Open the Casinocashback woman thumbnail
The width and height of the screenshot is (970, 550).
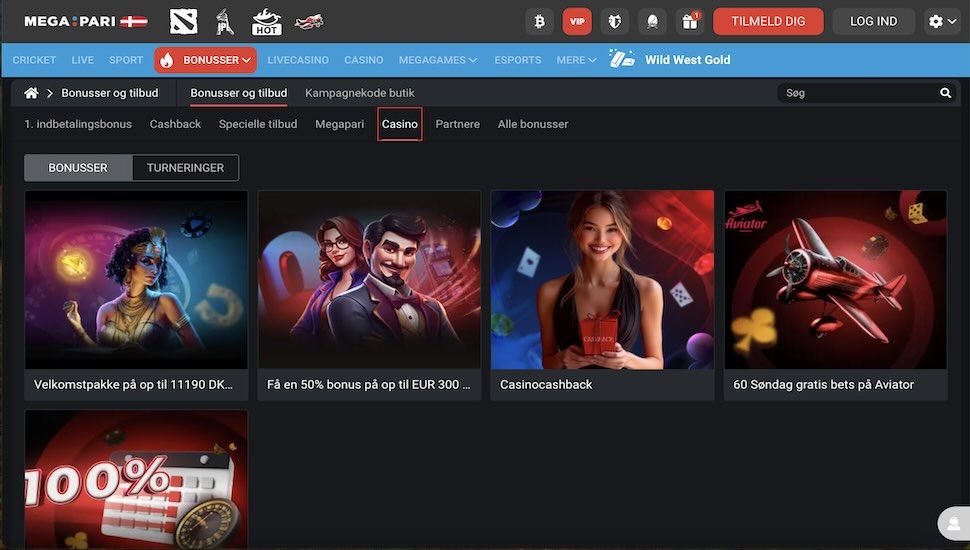pyautogui.click(x=603, y=280)
